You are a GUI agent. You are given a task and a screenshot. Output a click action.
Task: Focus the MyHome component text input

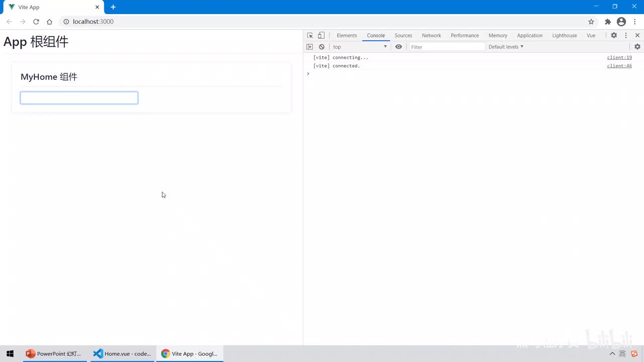[x=79, y=98]
